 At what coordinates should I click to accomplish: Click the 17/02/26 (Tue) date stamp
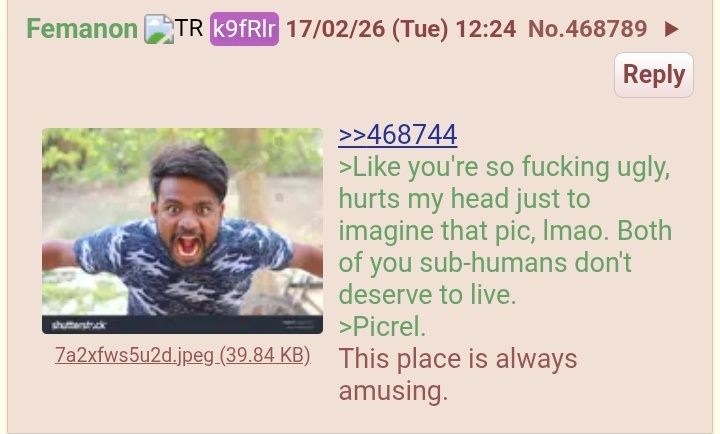pyautogui.click(x=367, y=29)
